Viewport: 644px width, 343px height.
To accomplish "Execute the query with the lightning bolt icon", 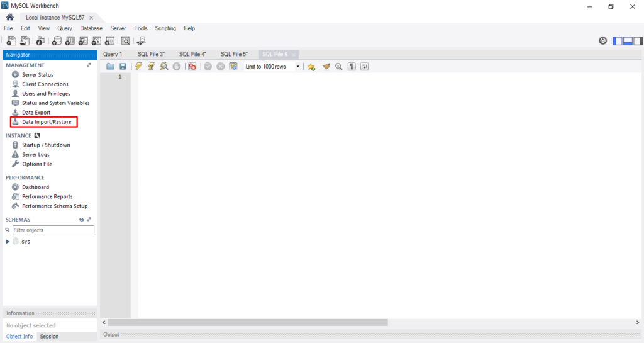I will click(x=139, y=67).
